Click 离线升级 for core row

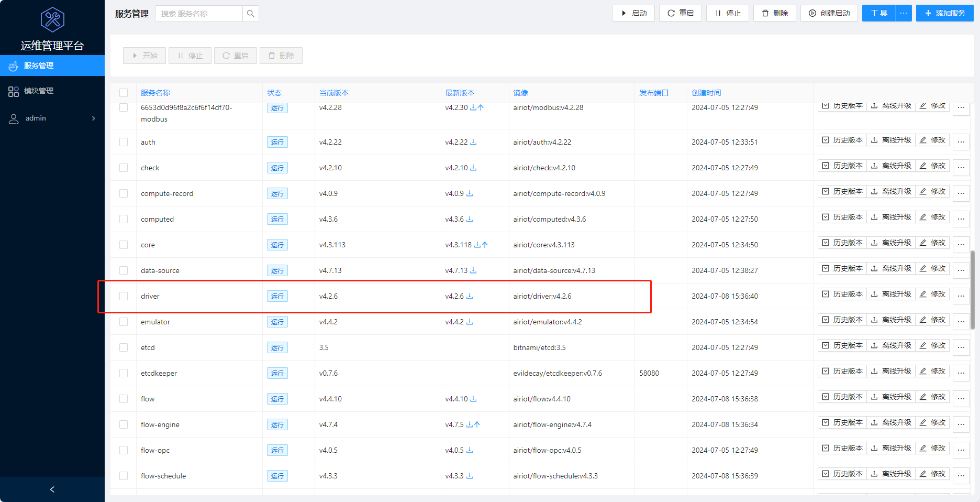click(x=891, y=243)
